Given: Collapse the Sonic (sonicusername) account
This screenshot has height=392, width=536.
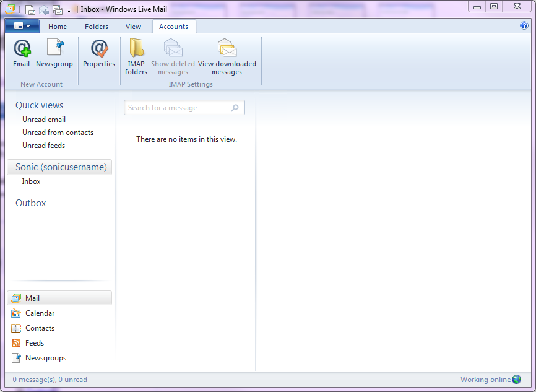Looking at the screenshot, I should click(59, 167).
